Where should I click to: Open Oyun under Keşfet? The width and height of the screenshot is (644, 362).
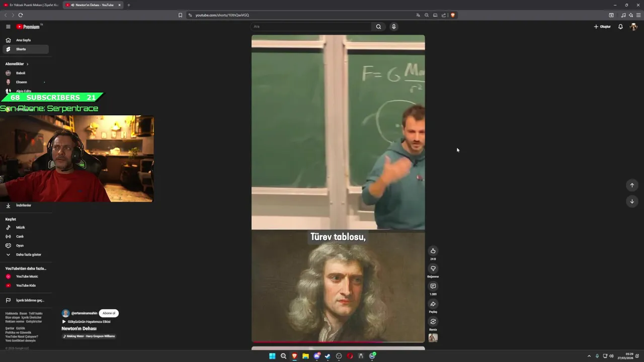pyautogui.click(x=25, y=245)
